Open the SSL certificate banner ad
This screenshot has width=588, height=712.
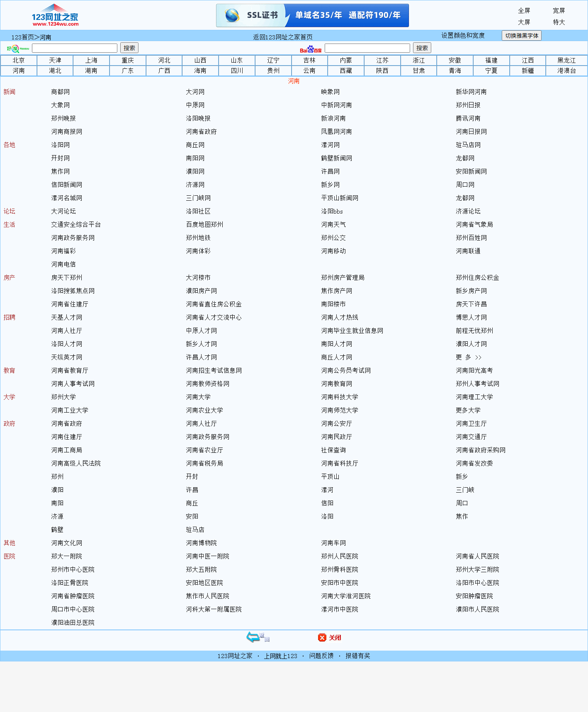pos(312,15)
